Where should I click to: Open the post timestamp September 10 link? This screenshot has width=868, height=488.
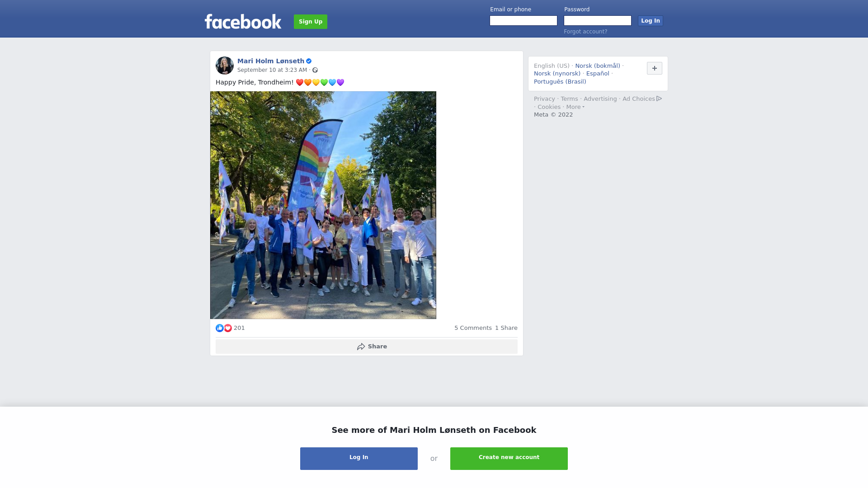coord(272,70)
